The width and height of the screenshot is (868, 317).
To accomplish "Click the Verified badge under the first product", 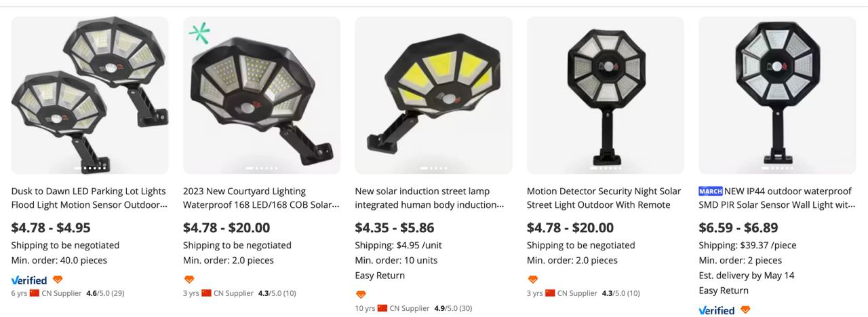I will 29,280.
